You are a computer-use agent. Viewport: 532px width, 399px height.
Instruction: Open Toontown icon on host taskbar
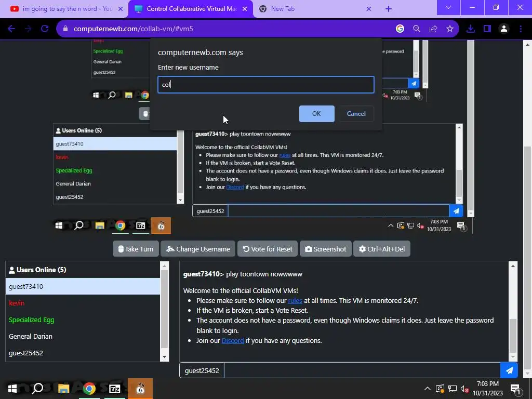(140, 389)
